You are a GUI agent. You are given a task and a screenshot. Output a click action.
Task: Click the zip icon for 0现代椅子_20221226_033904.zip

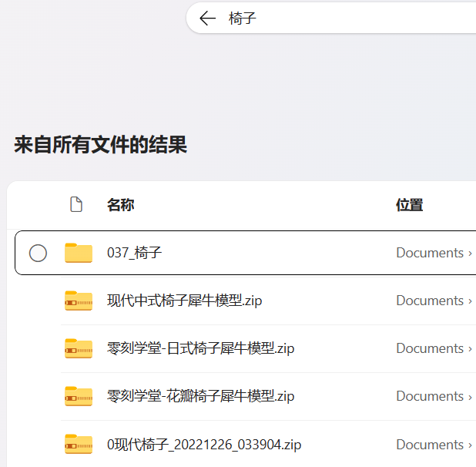coord(79,445)
